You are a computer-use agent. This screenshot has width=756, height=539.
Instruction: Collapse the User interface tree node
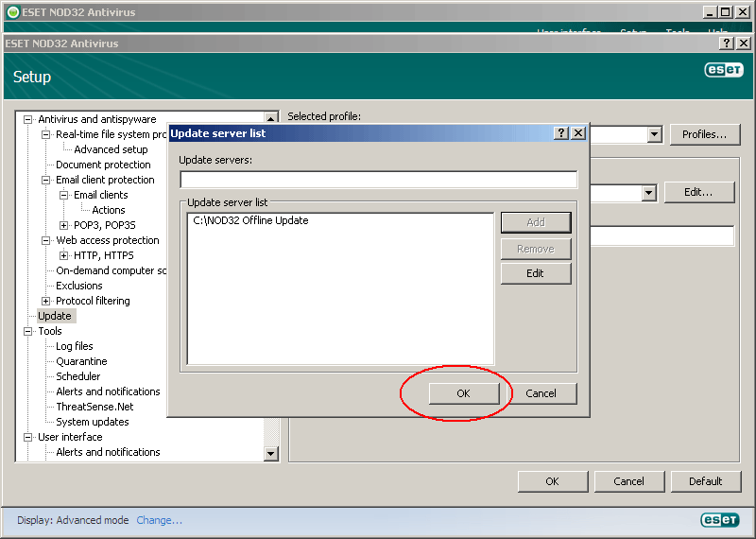28,437
